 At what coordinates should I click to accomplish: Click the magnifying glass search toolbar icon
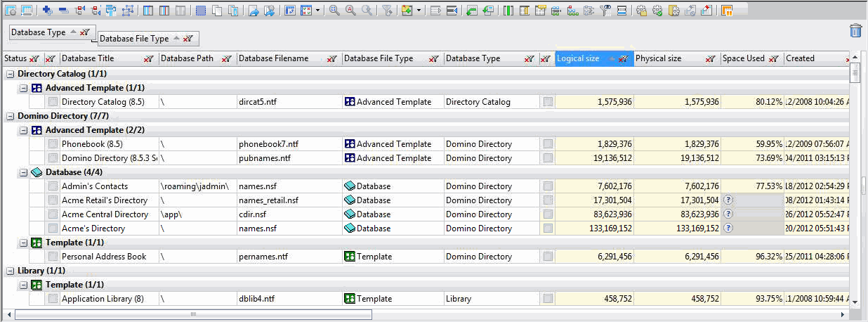(334, 11)
